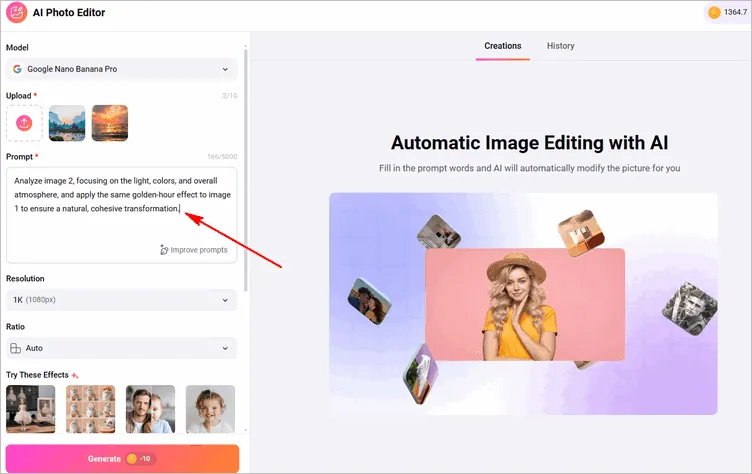The image size is (752, 474).
Task: Click the ratio frame icon beside Auto
Action: 15,348
